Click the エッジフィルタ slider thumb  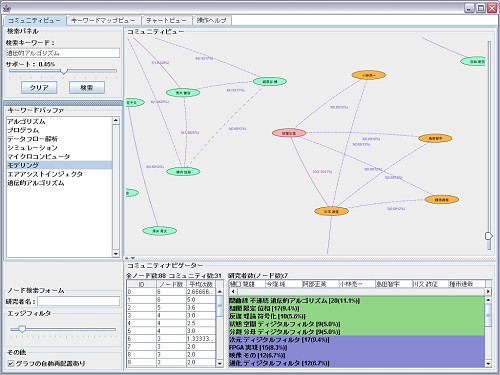22,329
